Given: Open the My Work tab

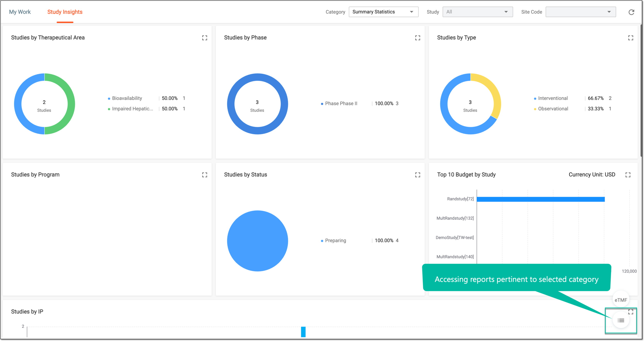Looking at the screenshot, I should click(20, 12).
